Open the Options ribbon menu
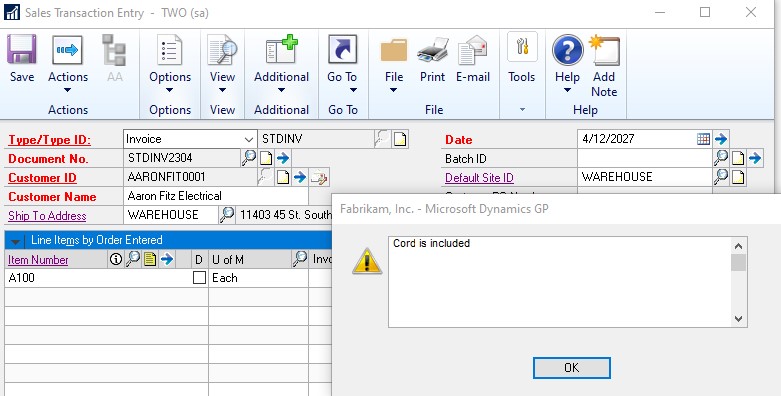This screenshot has width=781, height=396. coord(170,64)
